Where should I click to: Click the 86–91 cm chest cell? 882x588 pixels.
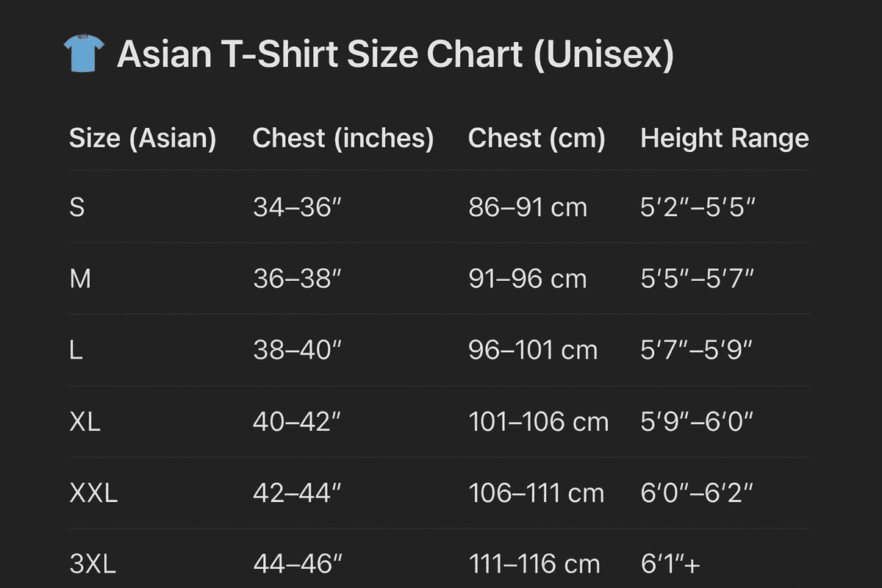(x=528, y=207)
